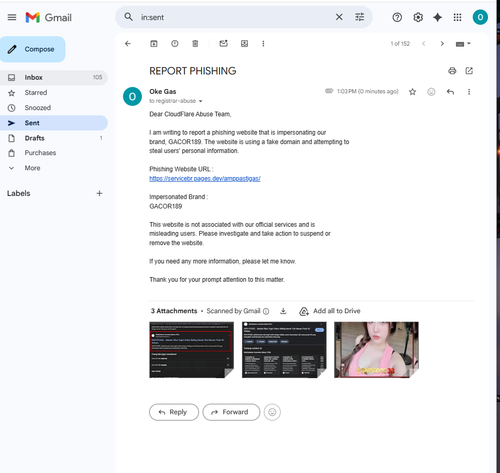The width and height of the screenshot is (500, 473).
Task: Open the Inbox folder
Action: pos(54,77)
